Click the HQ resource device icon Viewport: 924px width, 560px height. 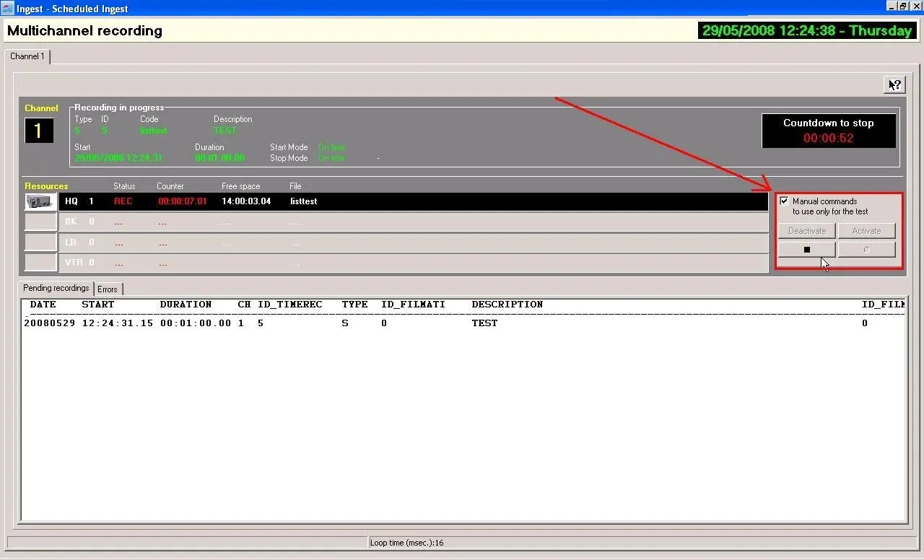(x=40, y=202)
